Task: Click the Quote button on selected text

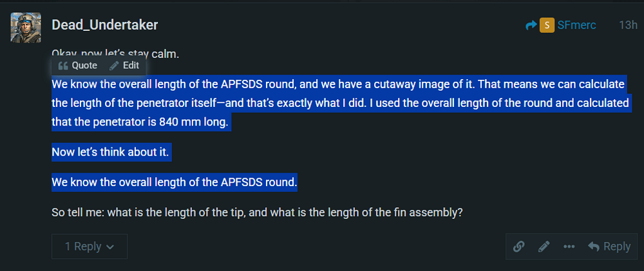Action: point(78,66)
